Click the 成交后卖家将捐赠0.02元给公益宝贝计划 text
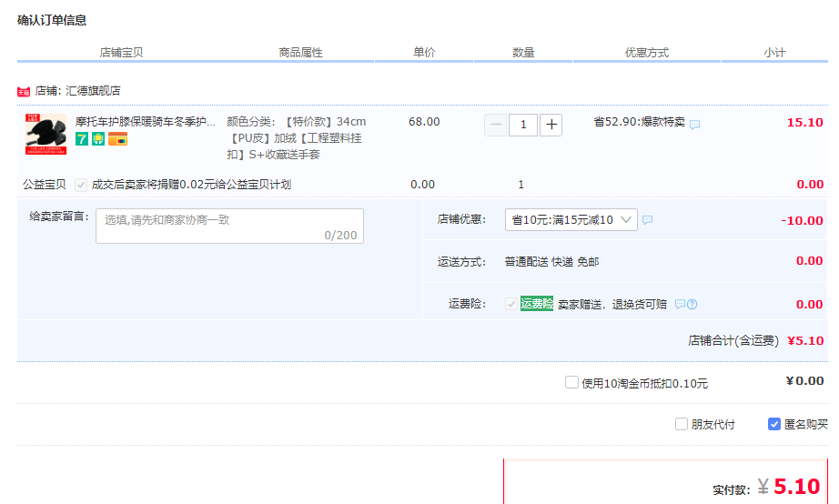The width and height of the screenshot is (839, 504). (192, 185)
